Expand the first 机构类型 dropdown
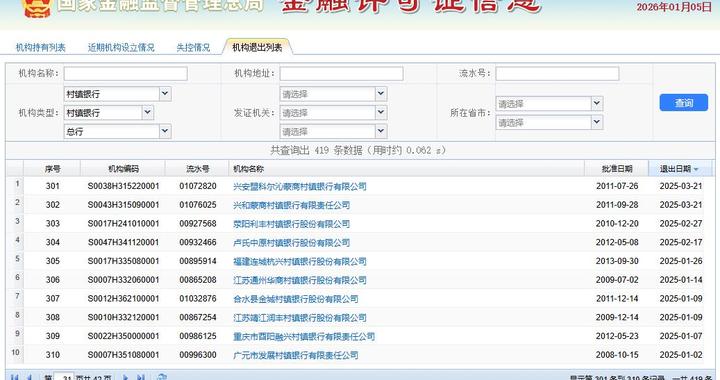The height and width of the screenshot is (380, 720). (x=165, y=94)
